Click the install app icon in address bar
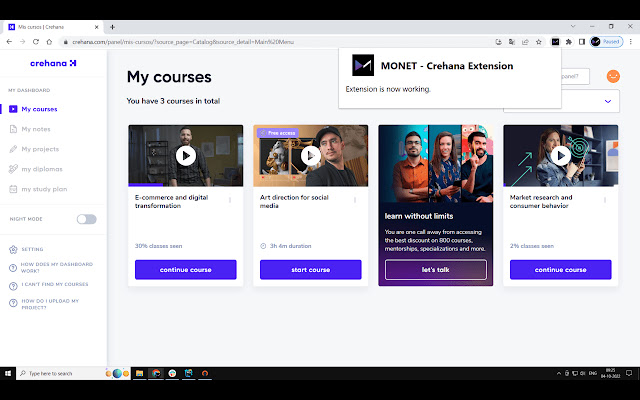Viewport: 640px width, 400px height. pos(498,42)
